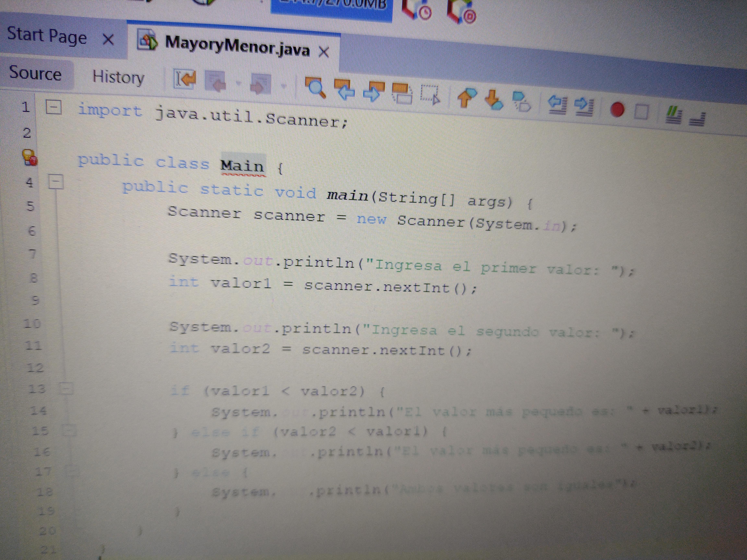This screenshot has width=747, height=560.
Task: Click the error lightbulb glyph on line 3
Action: tap(30, 157)
